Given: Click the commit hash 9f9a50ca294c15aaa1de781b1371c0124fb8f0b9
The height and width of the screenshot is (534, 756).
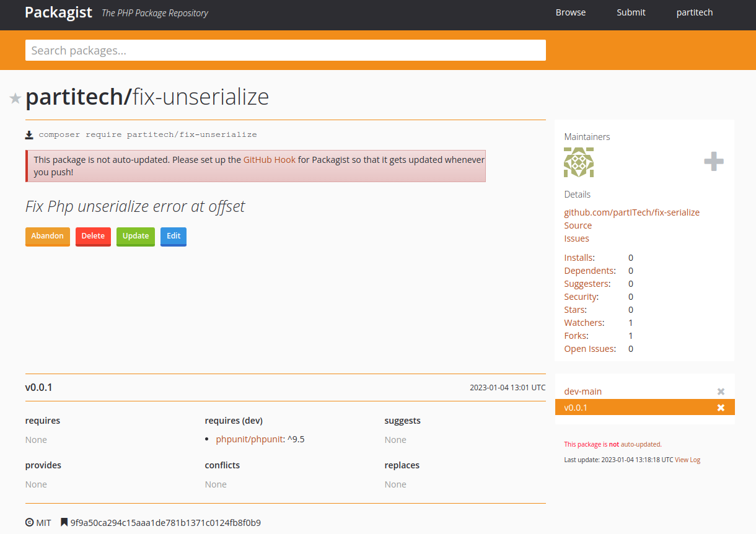Looking at the screenshot, I should 165,523.
